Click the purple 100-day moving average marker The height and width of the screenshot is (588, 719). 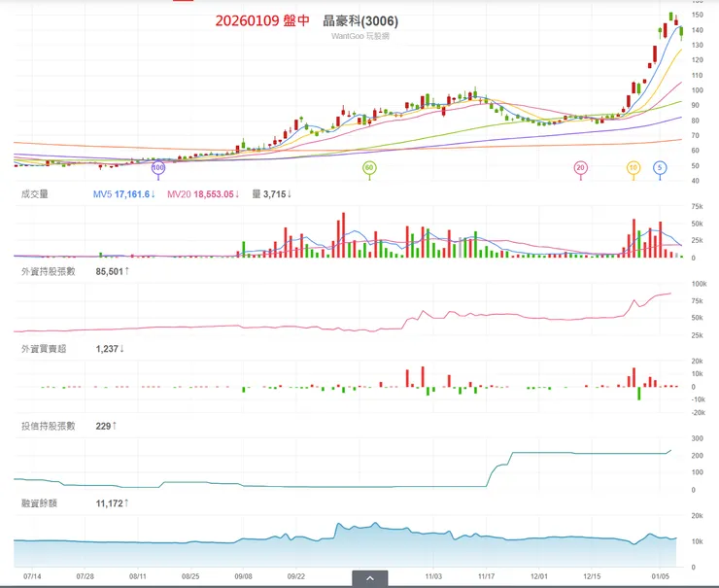point(158,168)
